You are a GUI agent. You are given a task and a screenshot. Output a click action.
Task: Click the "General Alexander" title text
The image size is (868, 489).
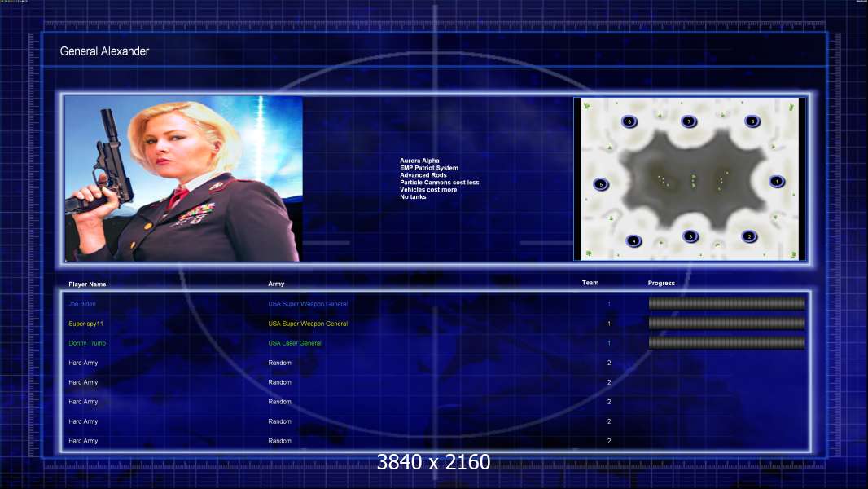click(104, 51)
